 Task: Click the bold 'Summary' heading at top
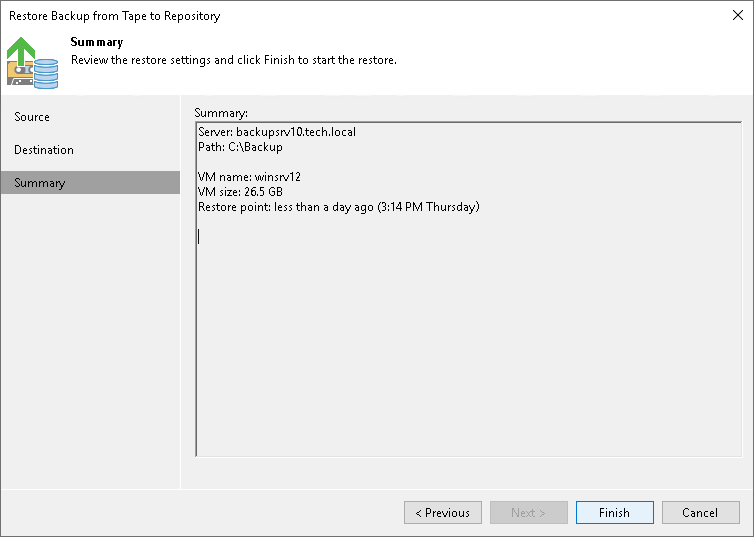(97, 42)
